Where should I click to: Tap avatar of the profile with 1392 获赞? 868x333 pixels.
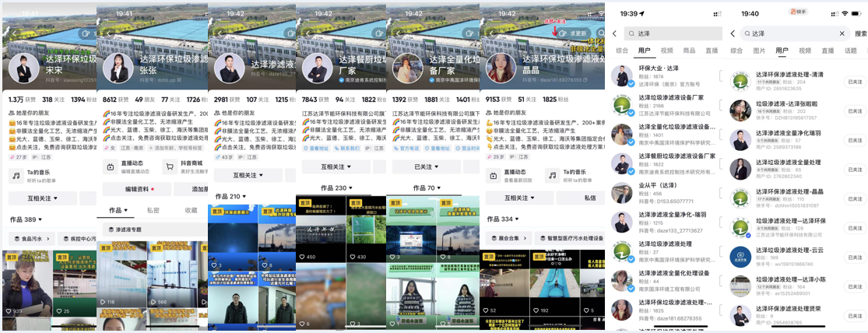(407, 68)
